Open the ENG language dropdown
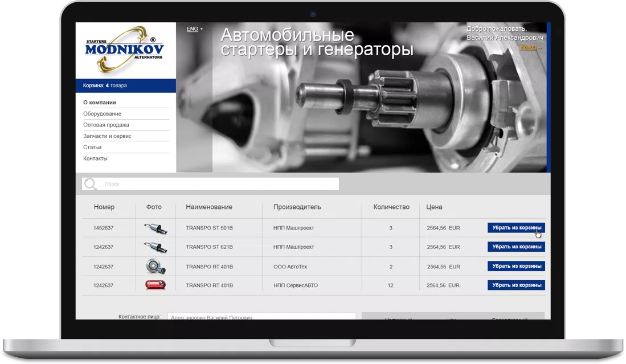 click(x=194, y=28)
